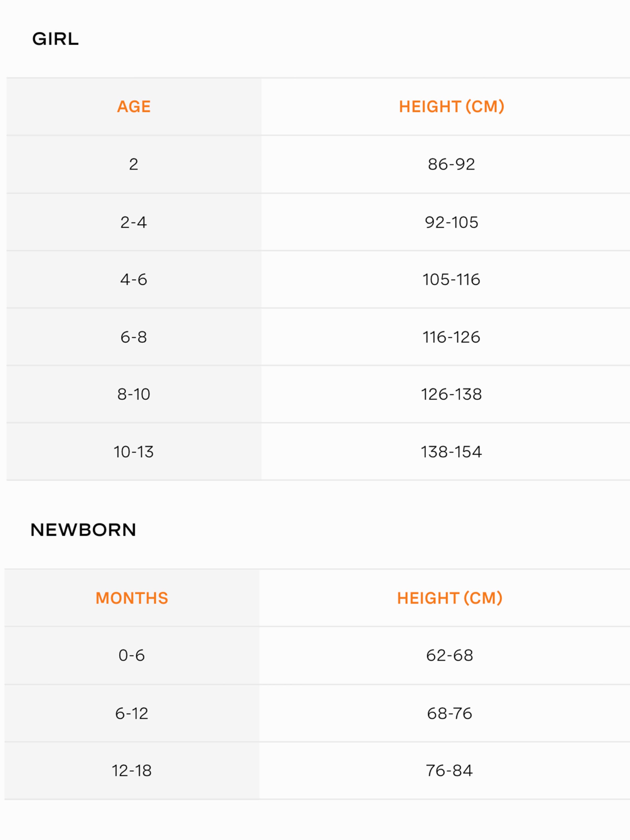This screenshot has width=630, height=840.
Task: Select the 4-6 age range cell
Action: [134, 280]
